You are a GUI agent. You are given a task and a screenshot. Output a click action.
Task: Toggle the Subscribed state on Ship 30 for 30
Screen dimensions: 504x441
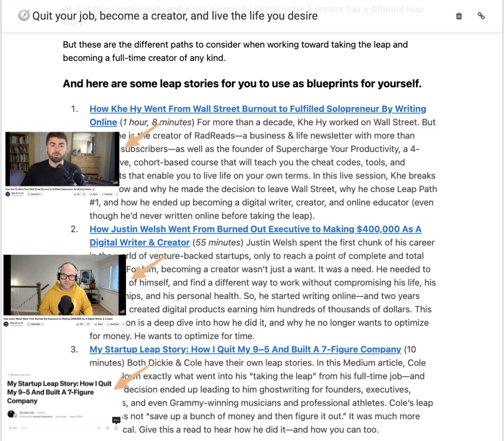point(35,194)
